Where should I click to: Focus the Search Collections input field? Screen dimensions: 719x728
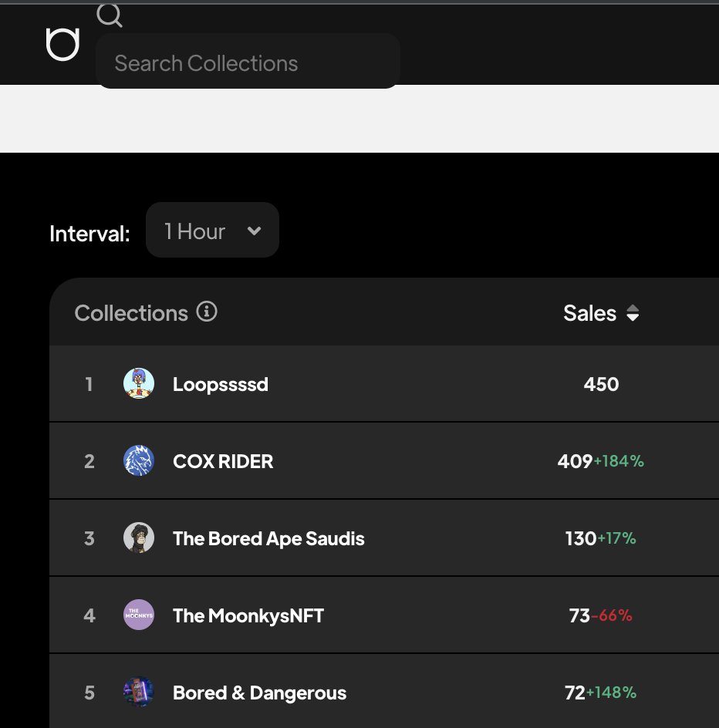[x=248, y=62]
